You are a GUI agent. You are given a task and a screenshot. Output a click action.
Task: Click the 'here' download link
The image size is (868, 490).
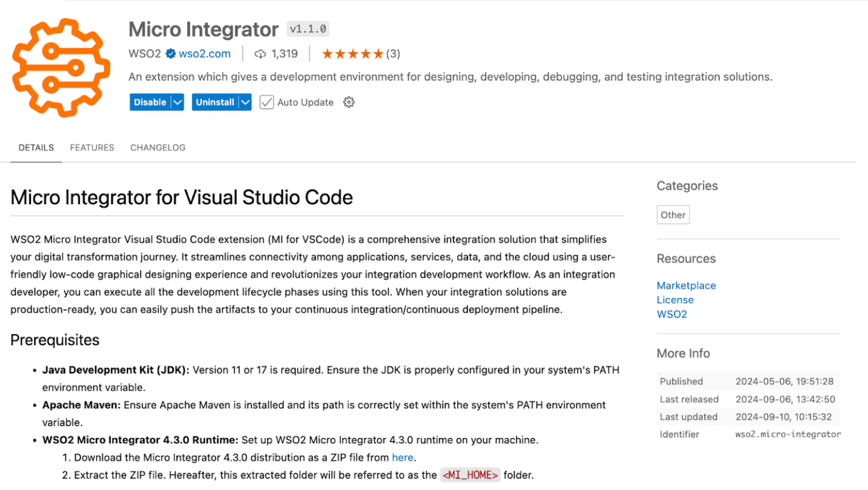[402, 457]
